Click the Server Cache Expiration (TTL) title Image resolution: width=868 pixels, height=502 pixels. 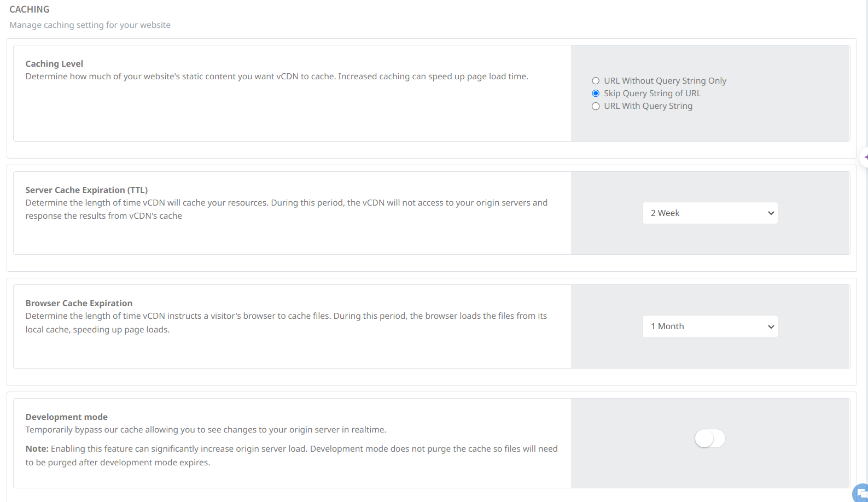86,190
